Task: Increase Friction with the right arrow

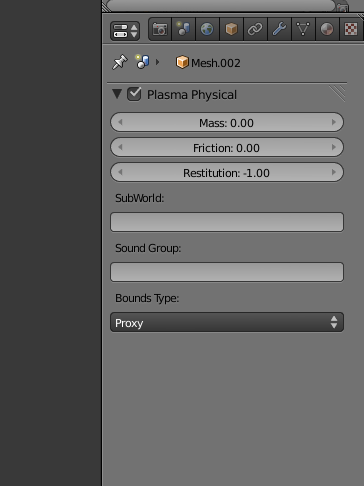Action: coord(334,147)
